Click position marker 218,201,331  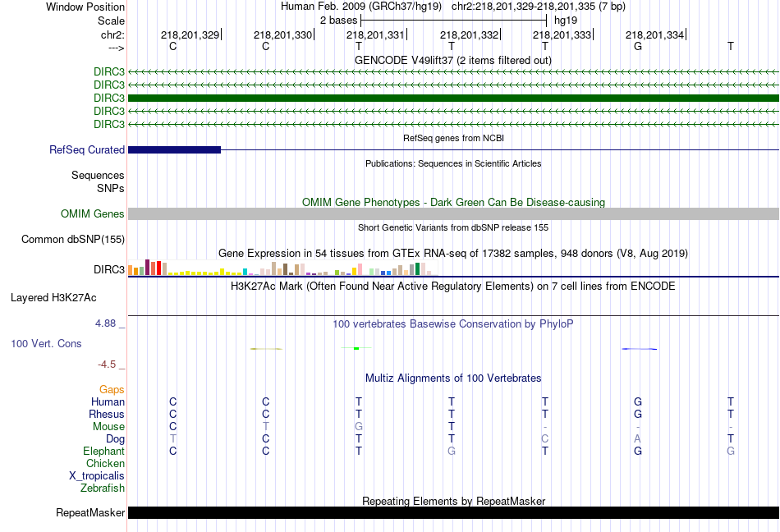tap(375, 34)
